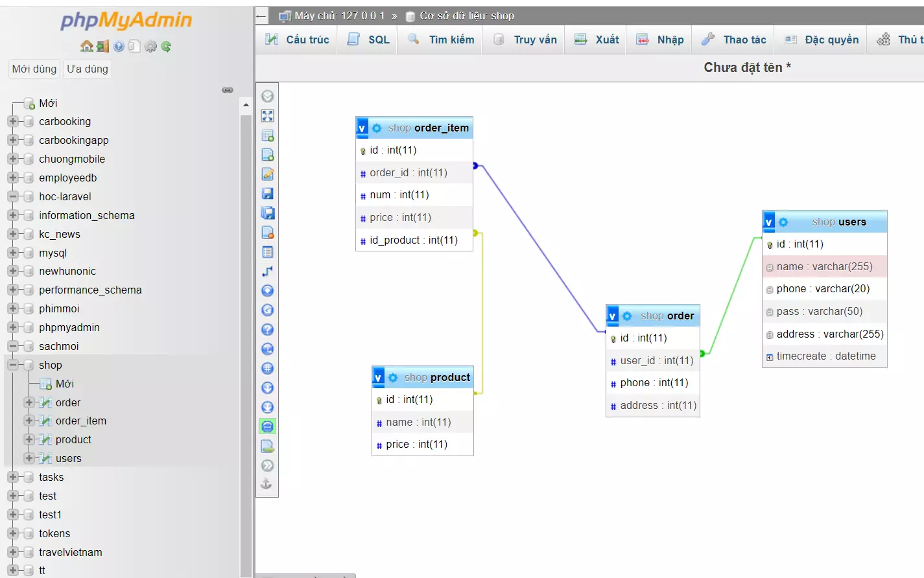Export the schema page icon
This screenshot has height=578, width=924.
coord(267,446)
